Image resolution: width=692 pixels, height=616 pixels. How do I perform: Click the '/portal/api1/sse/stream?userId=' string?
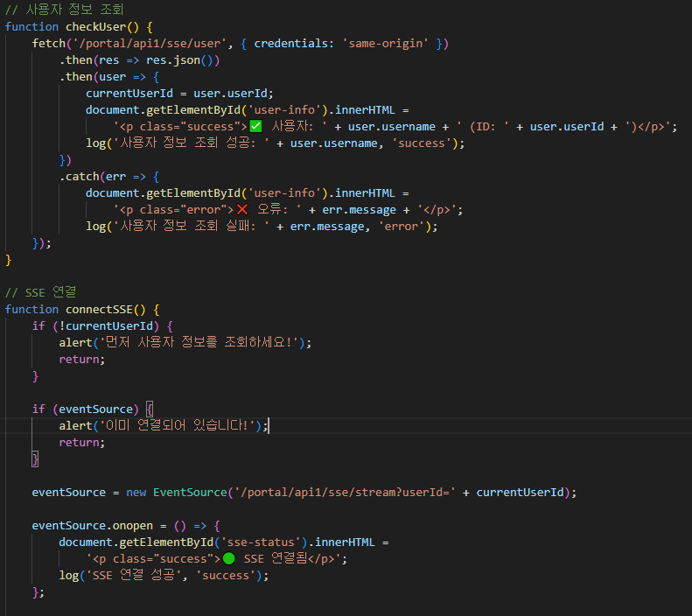click(x=345, y=493)
